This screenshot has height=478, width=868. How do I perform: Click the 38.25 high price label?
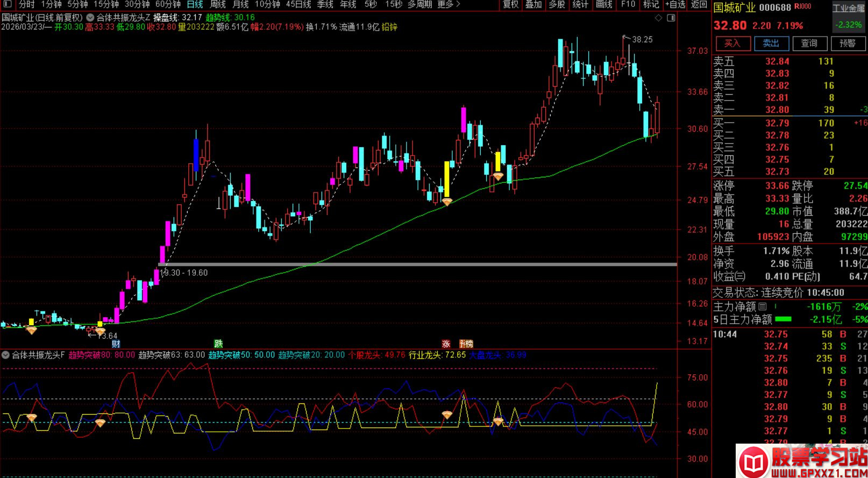(642, 39)
